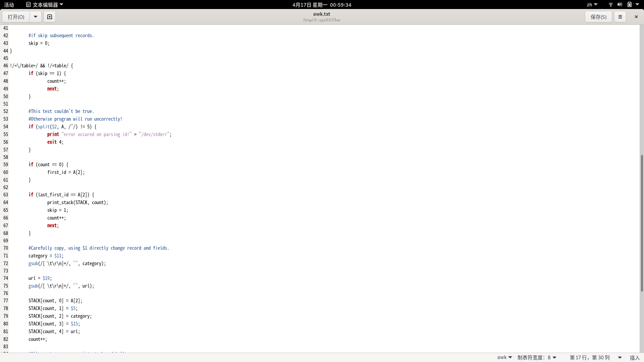Click 'if (count == 0) {' on line 59
Image resolution: width=644 pixels, height=362 pixels.
pyautogui.click(x=48, y=165)
